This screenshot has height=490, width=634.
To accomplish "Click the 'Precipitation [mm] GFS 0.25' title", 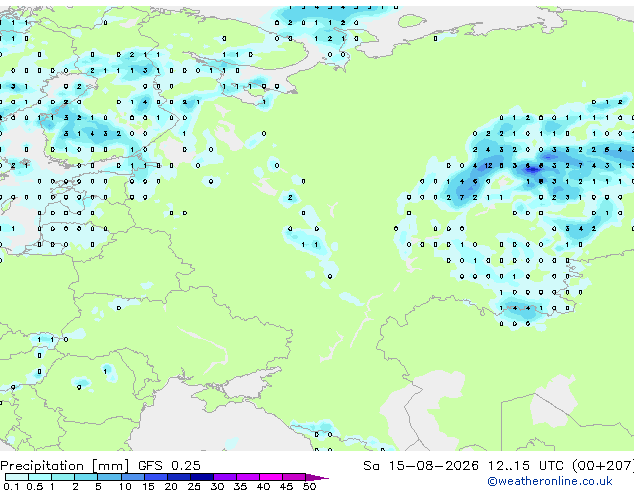I will (100, 466).
